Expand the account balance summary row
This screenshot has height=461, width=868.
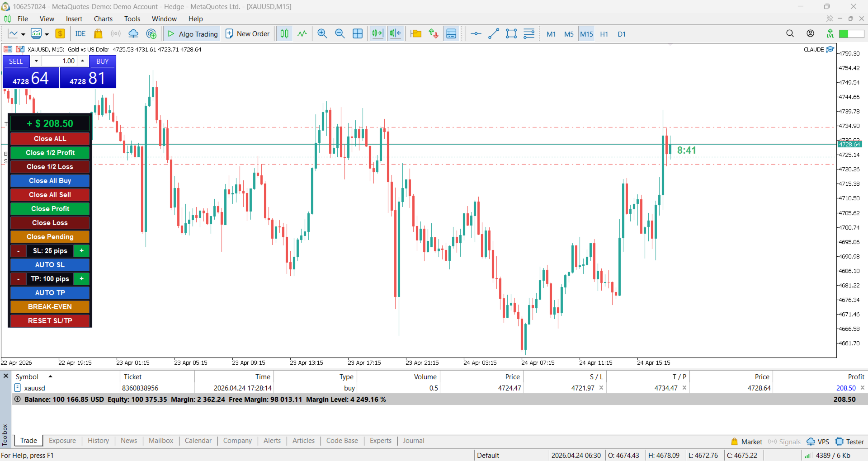pos(18,399)
